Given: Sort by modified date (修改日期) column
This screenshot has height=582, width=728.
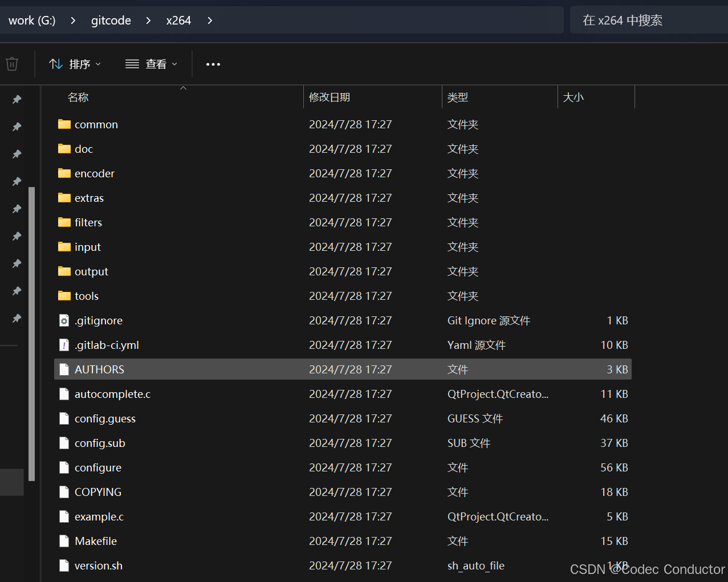Looking at the screenshot, I should (x=330, y=97).
